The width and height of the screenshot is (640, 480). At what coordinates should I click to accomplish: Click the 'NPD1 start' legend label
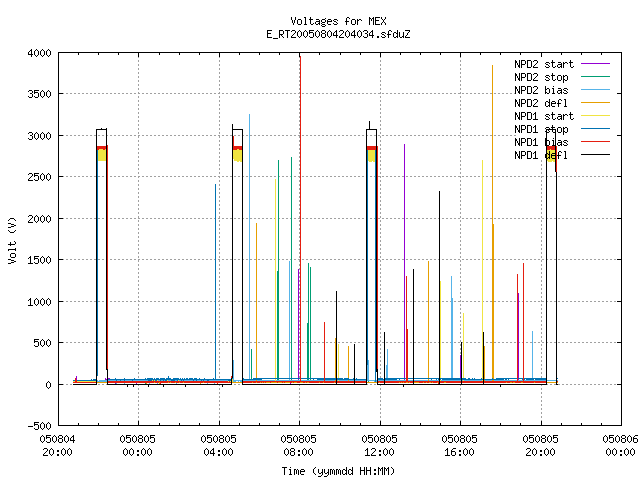544,116
